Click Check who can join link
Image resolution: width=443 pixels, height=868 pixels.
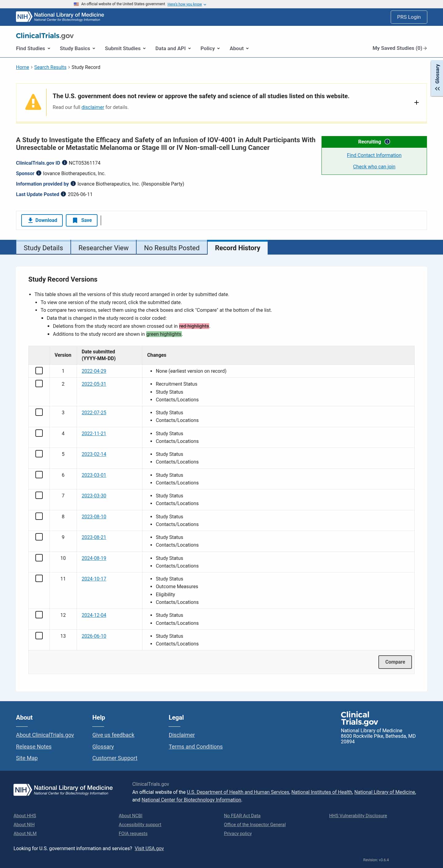pos(374,167)
